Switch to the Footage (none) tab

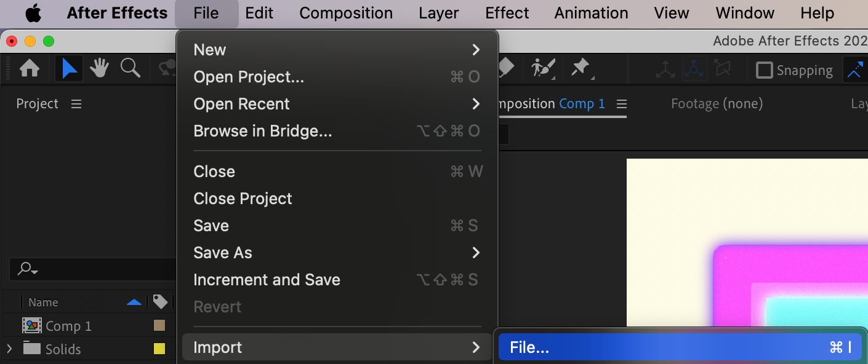click(717, 104)
